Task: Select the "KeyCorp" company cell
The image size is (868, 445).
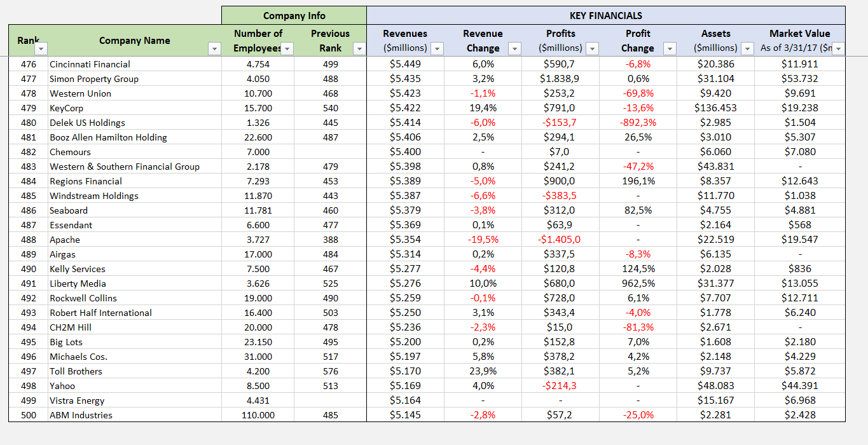Action: click(x=135, y=108)
